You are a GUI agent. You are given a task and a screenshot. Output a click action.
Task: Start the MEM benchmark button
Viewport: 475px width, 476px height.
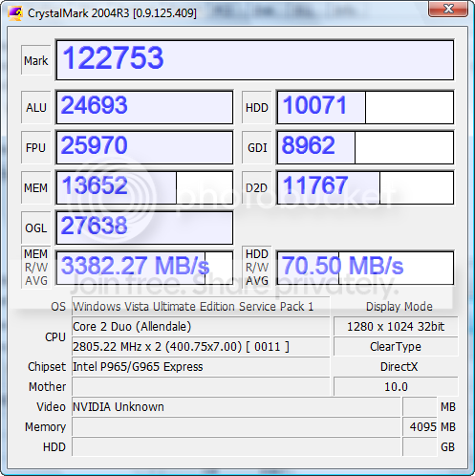[x=36, y=187]
